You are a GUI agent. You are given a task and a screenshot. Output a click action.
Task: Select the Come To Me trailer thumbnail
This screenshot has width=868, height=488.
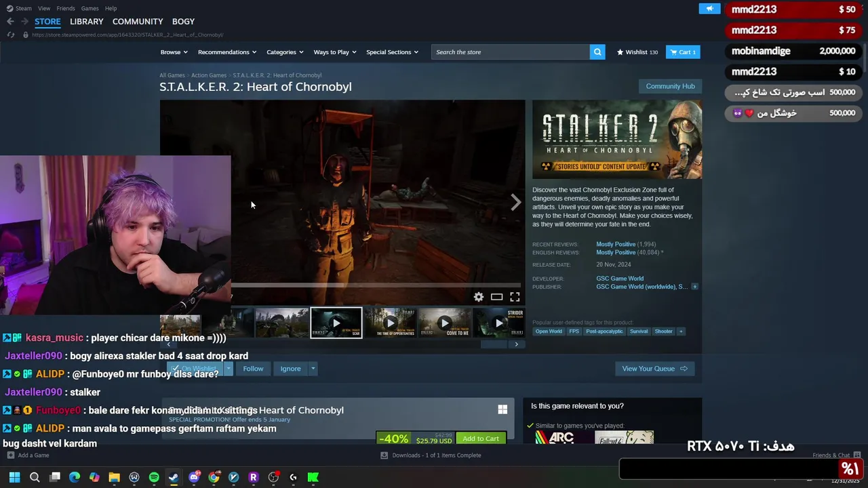[444, 323]
